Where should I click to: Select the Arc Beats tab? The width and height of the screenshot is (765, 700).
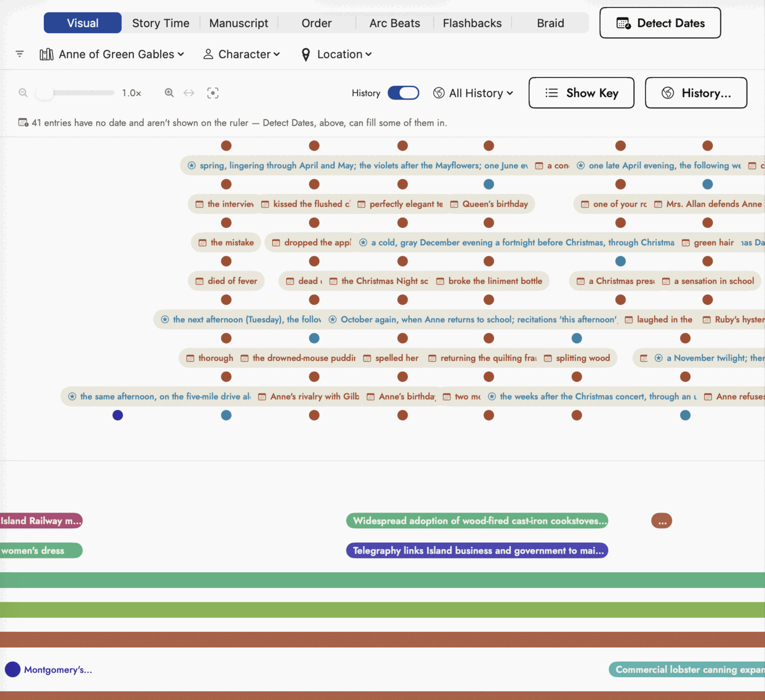395,23
